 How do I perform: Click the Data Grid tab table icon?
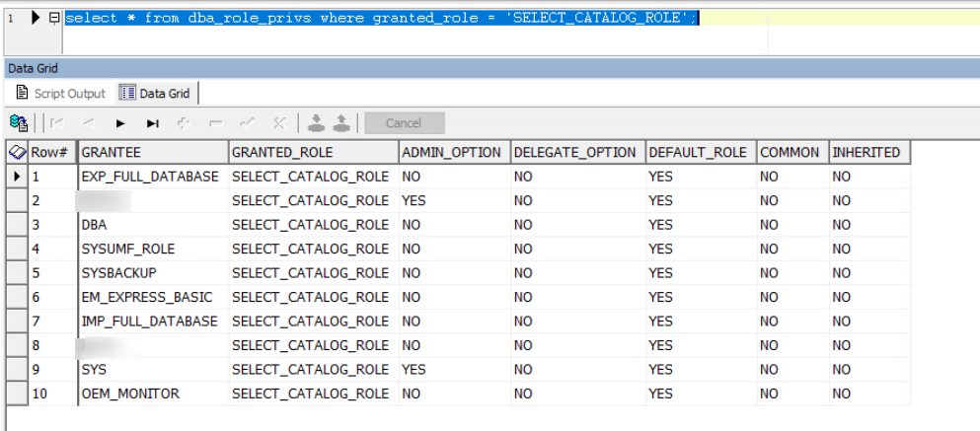point(127,93)
